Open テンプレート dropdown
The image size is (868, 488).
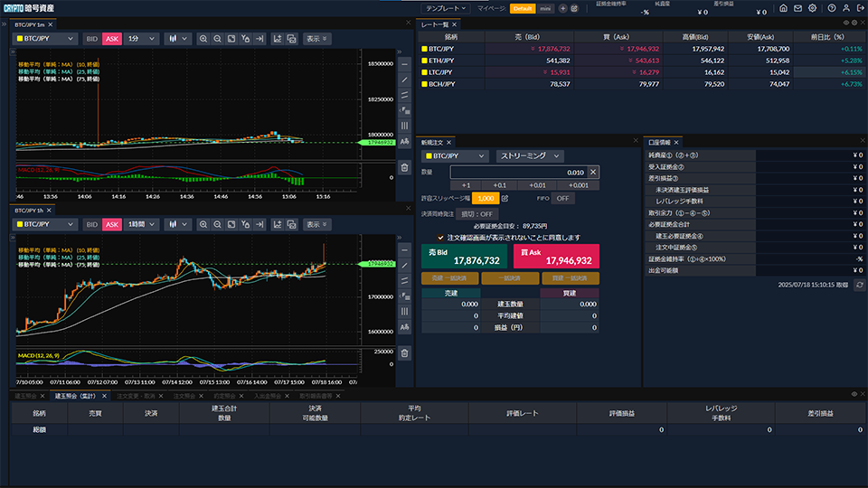[446, 8]
